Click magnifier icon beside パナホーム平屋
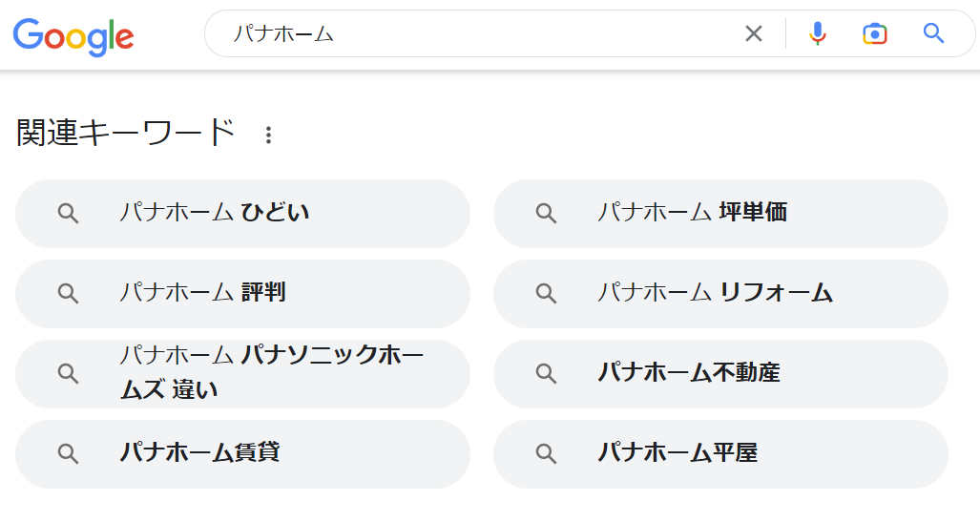 coord(546,454)
